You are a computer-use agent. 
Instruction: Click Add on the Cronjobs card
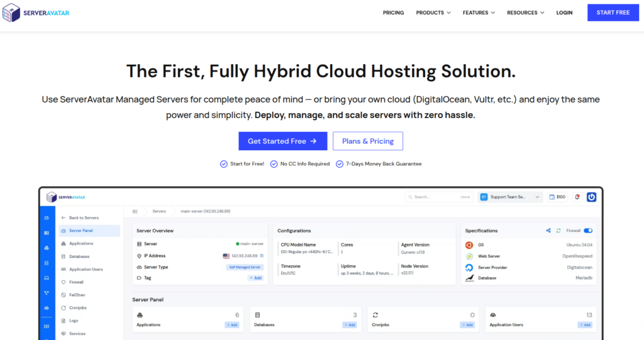[x=467, y=325]
